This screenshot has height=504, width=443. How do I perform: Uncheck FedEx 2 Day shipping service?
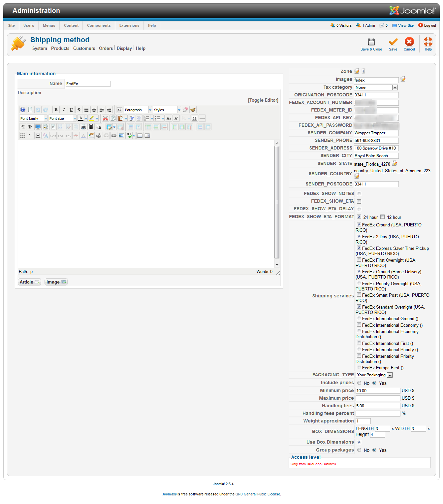point(359,236)
